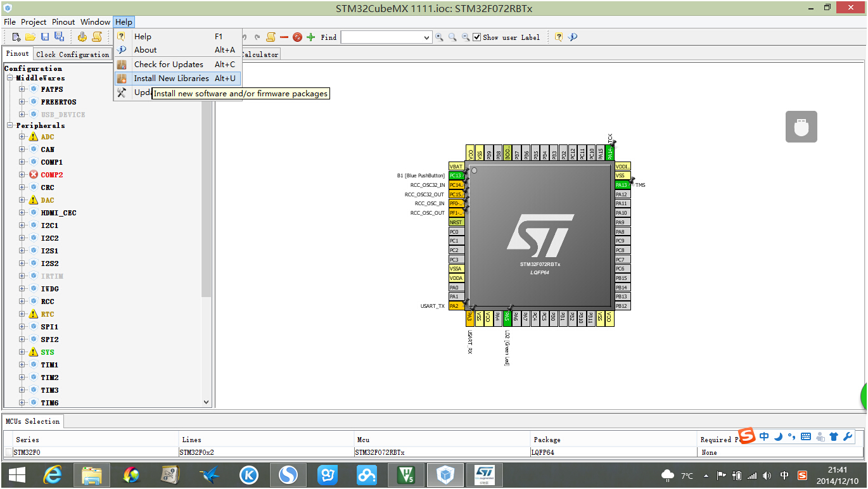Click the yellow warning icon beside ADC
The image size is (868, 489).
[34, 137]
